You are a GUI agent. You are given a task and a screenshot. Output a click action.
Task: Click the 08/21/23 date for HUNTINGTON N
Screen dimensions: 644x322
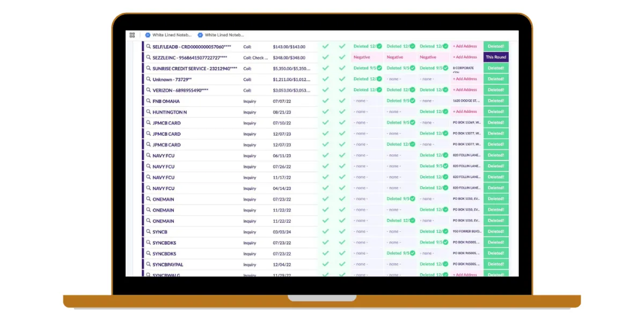281,112
